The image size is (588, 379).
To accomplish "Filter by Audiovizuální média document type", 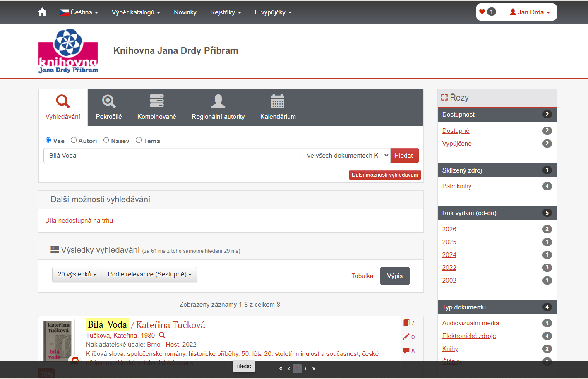I will coord(470,323).
